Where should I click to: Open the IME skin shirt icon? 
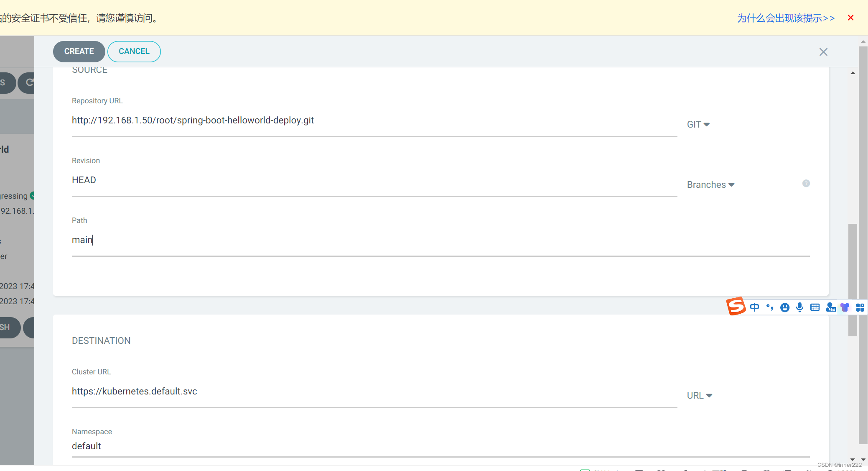coord(845,307)
